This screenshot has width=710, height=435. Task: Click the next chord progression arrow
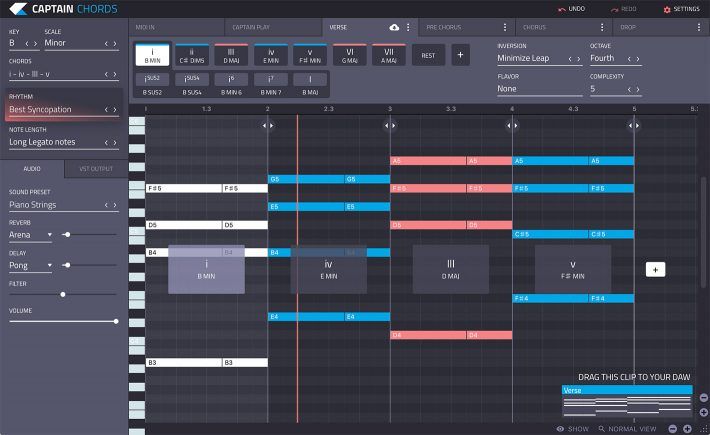[115, 74]
